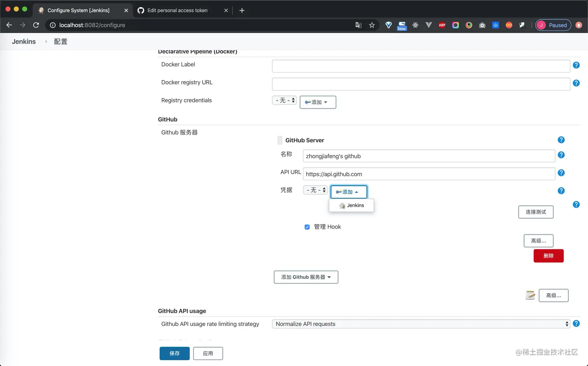Collapse the 添加 dropdown under GitHub Server
The width and height of the screenshot is (588, 366).
(349, 192)
